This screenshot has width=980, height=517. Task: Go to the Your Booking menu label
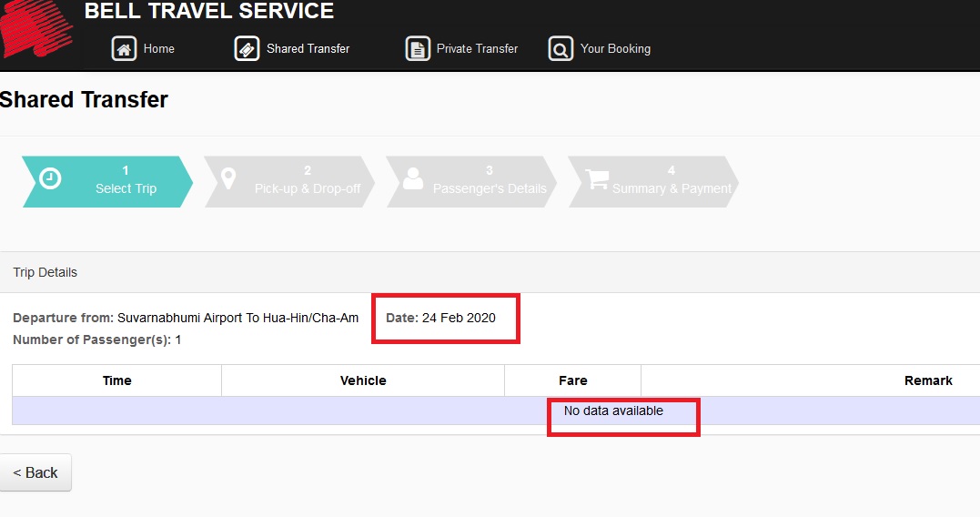pos(615,49)
